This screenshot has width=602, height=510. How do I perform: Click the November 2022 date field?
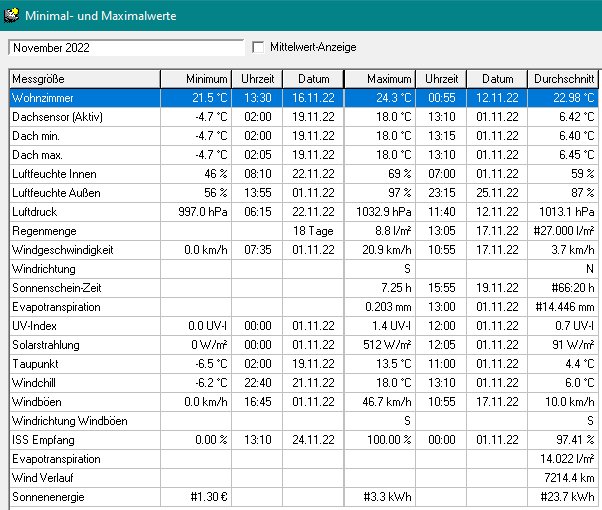pos(125,47)
